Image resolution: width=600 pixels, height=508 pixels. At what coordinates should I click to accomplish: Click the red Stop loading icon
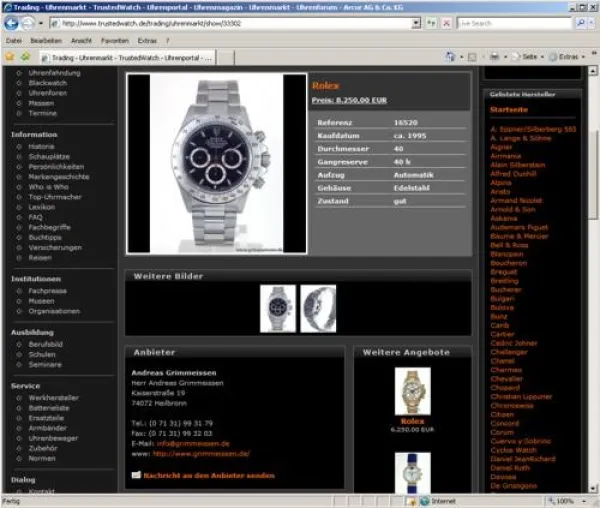point(446,23)
